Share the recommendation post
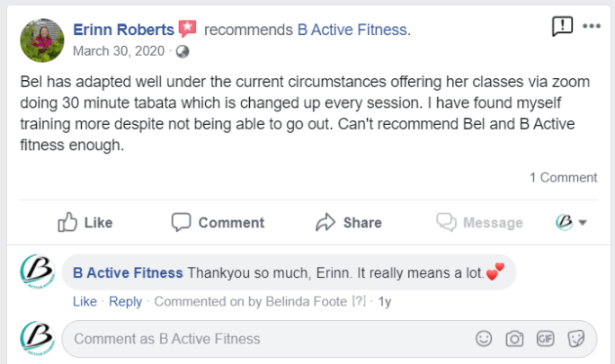The width and height of the screenshot is (615, 364). pyautogui.click(x=348, y=222)
